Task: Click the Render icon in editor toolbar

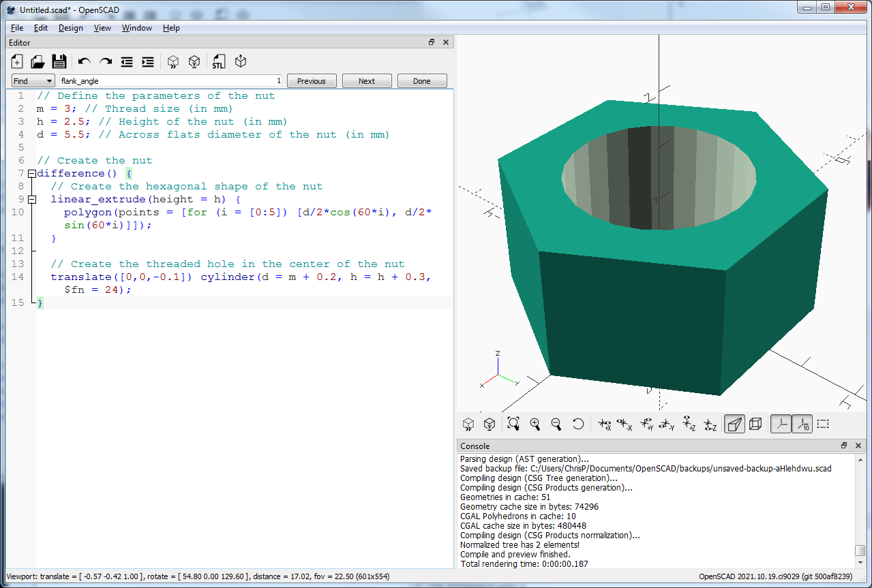Action: pos(194,62)
